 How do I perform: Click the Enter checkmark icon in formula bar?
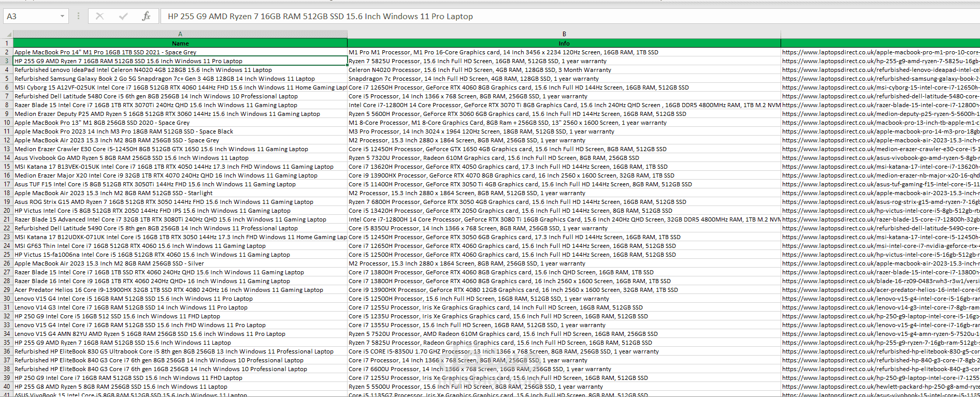[x=123, y=16]
